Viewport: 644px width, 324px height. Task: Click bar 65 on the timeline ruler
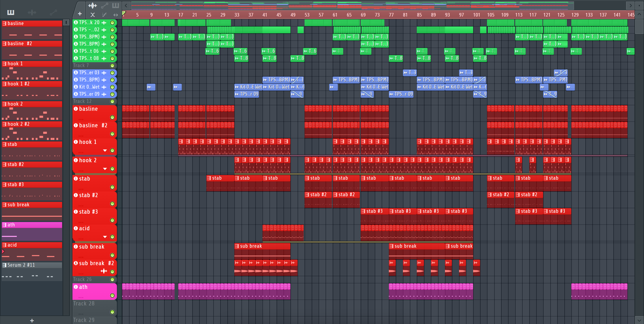349,15
